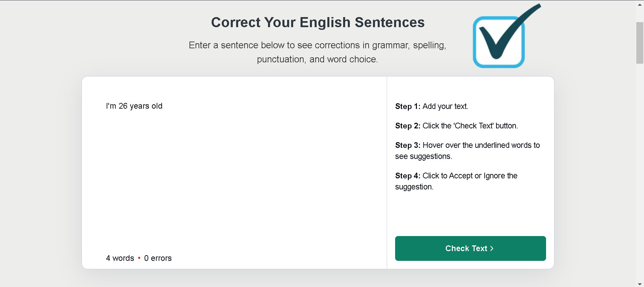Place cursor at end of "I'm 26 years old"
Screen dimensions: 644x287
pos(163,106)
